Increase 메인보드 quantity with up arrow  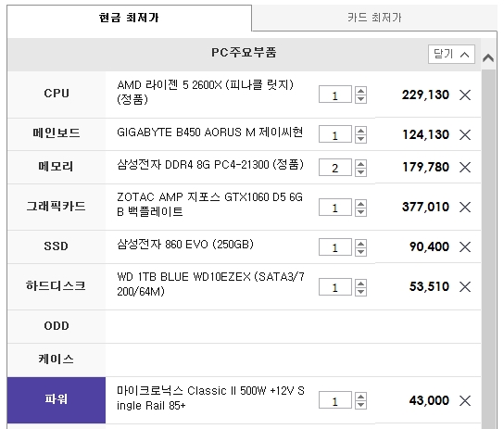click(360, 131)
